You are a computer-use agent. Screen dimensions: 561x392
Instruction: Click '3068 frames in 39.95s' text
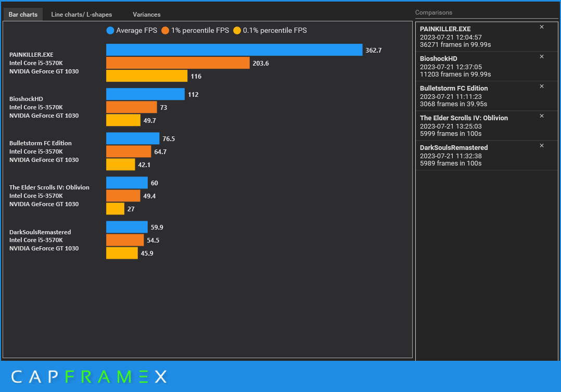(x=453, y=104)
